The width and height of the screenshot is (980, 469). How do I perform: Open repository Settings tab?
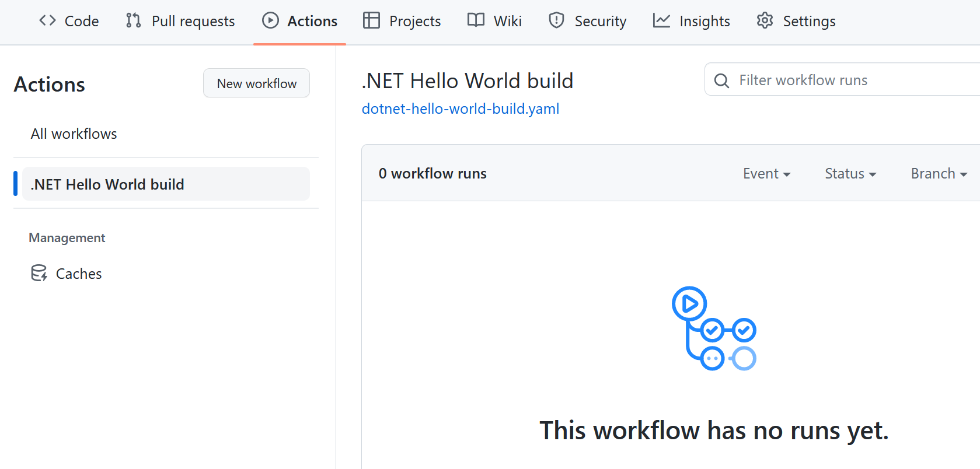[796, 21]
